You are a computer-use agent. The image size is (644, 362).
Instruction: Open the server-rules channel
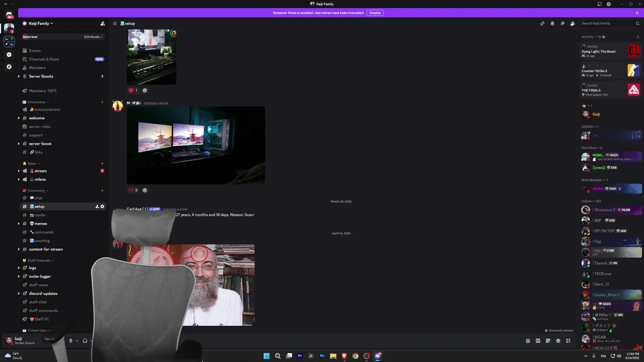pyautogui.click(x=63, y=127)
